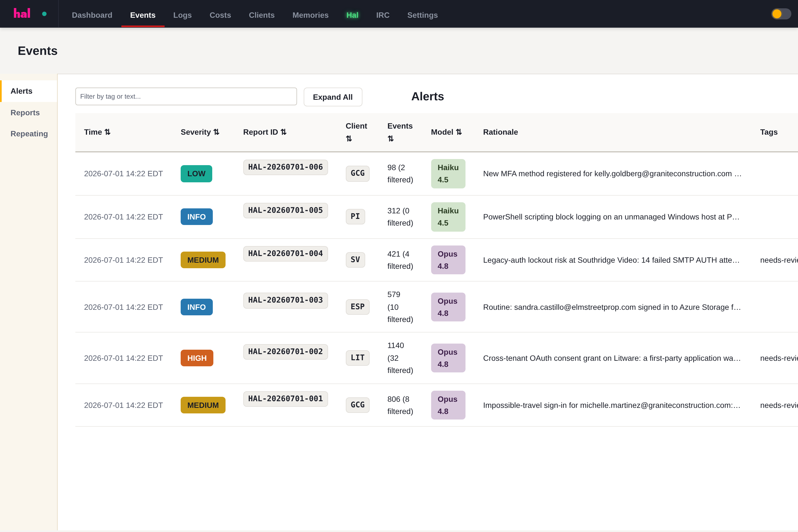Sort alerts by Severity column
The height and width of the screenshot is (532, 798).
(200, 132)
